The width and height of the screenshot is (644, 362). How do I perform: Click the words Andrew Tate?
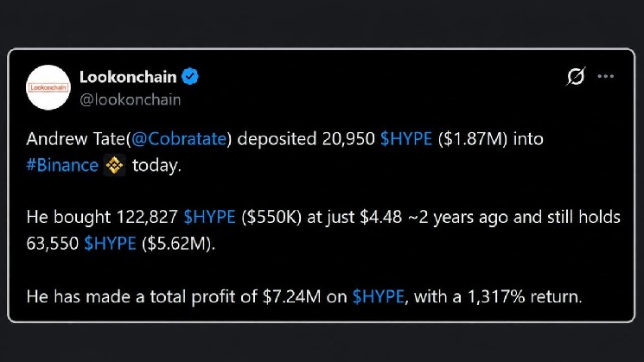[x=75, y=139]
